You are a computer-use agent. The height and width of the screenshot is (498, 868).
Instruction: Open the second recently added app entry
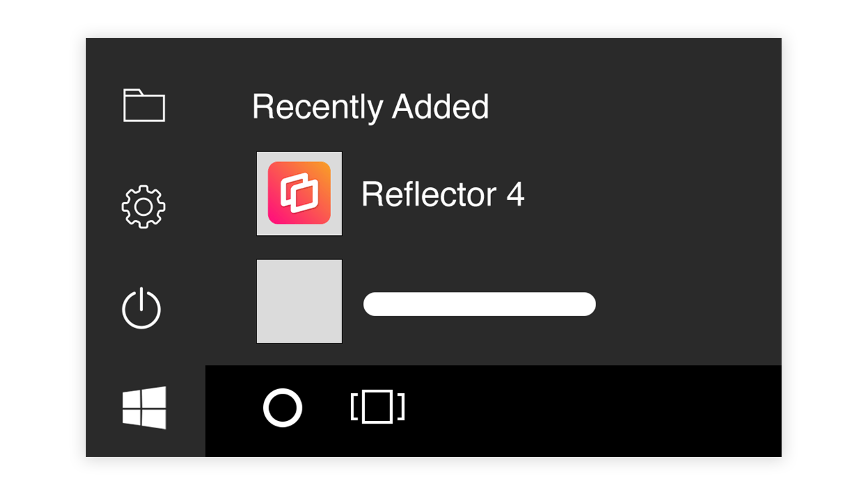[426, 301]
